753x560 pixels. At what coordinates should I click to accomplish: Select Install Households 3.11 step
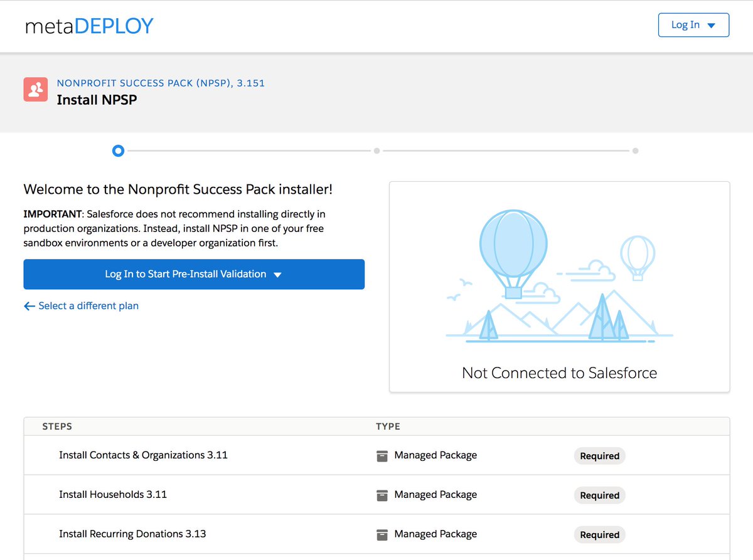pos(113,495)
